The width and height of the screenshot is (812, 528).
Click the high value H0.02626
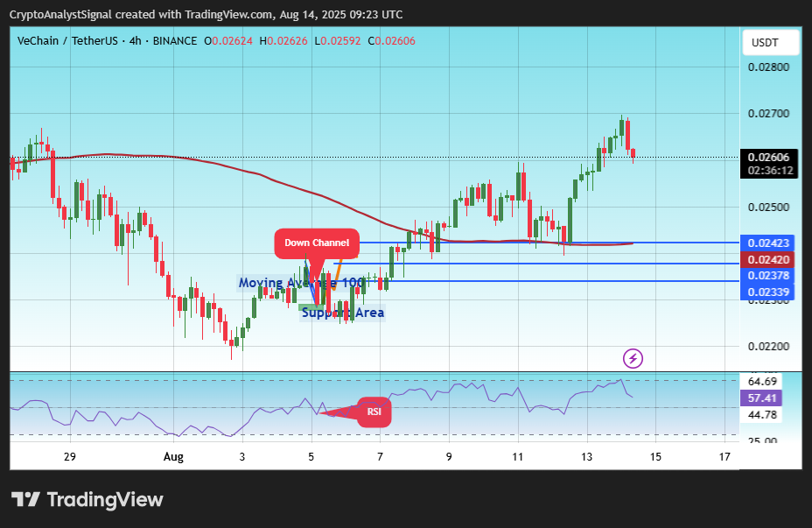pos(283,41)
